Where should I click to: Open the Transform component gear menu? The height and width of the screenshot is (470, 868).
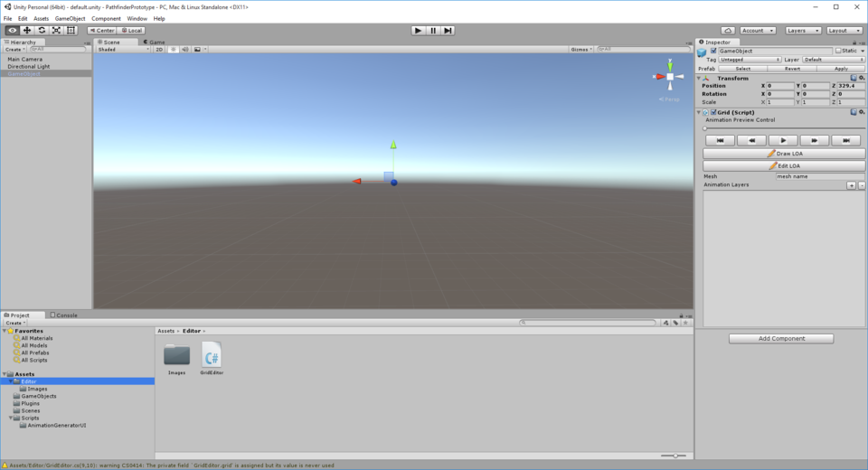coord(861,78)
